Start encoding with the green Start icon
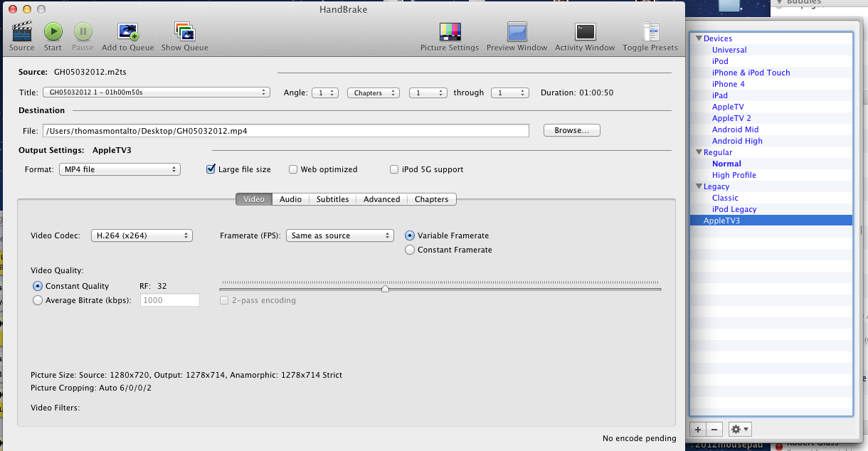Screen dimensions: 868x451 53,32
